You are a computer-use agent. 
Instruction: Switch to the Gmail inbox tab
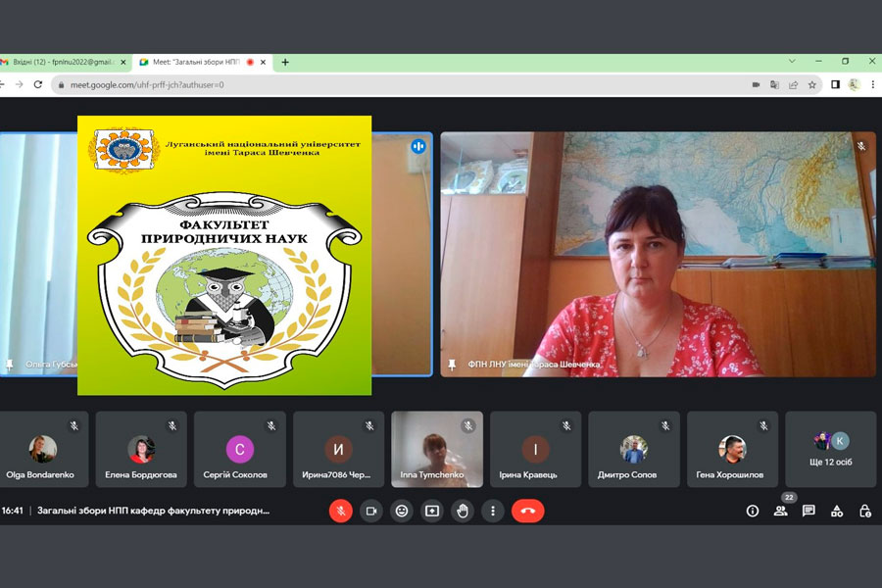point(63,62)
